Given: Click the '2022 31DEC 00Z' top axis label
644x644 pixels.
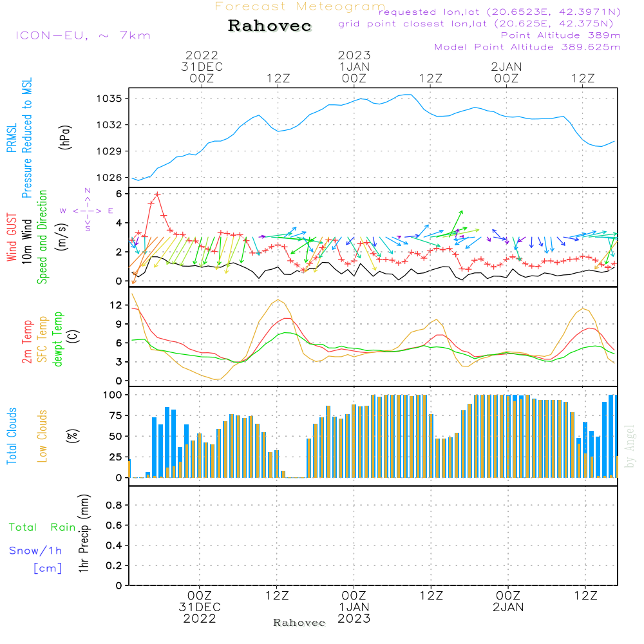Looking at the screenshot, I should pos(202,66).
